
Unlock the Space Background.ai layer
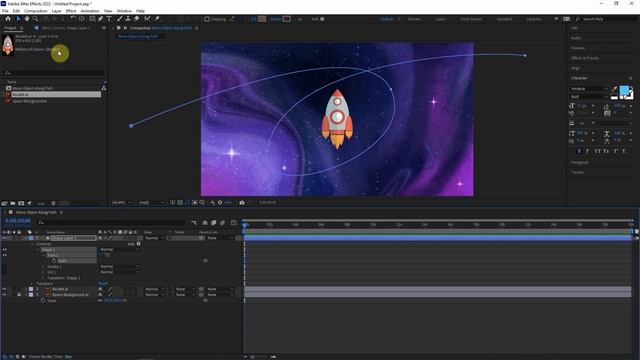19,295
